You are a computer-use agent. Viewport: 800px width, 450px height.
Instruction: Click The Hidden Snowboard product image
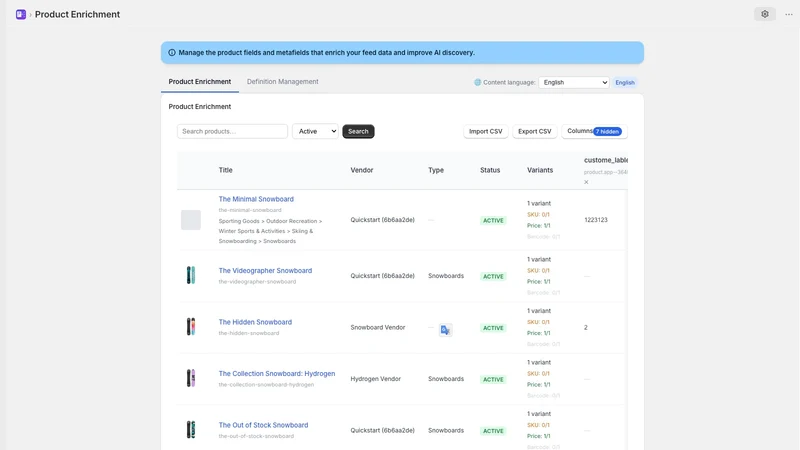(191, 327)
